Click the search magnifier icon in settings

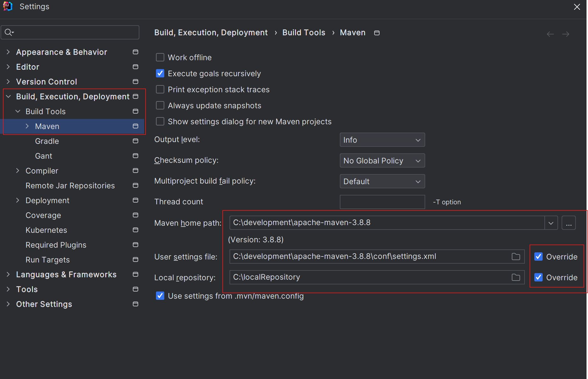pos(9,32)
